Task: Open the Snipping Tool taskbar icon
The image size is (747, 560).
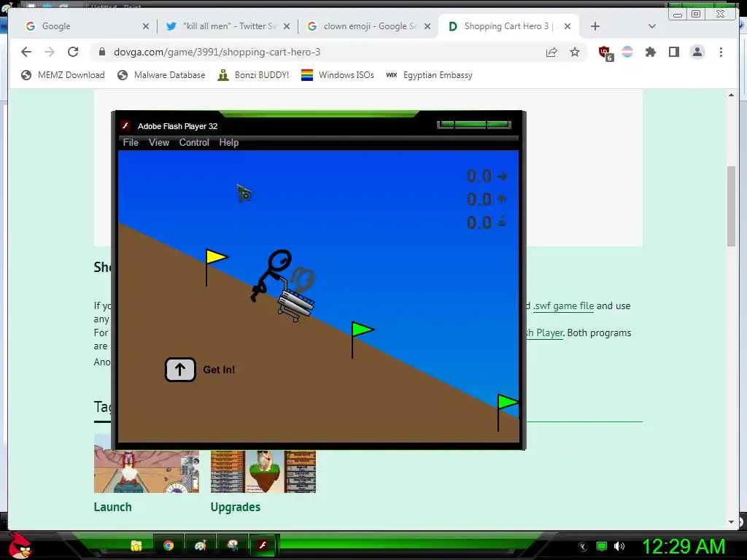Action: tap(232, 545)
